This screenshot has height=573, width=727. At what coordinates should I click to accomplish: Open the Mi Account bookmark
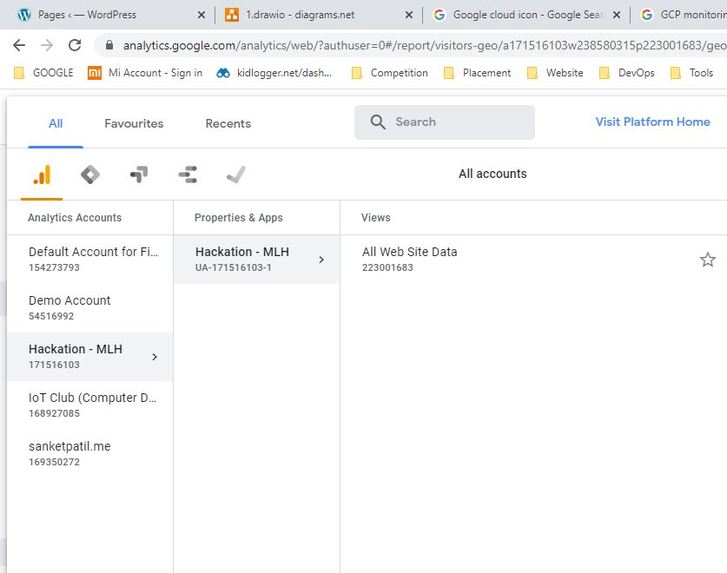(145, 73)
